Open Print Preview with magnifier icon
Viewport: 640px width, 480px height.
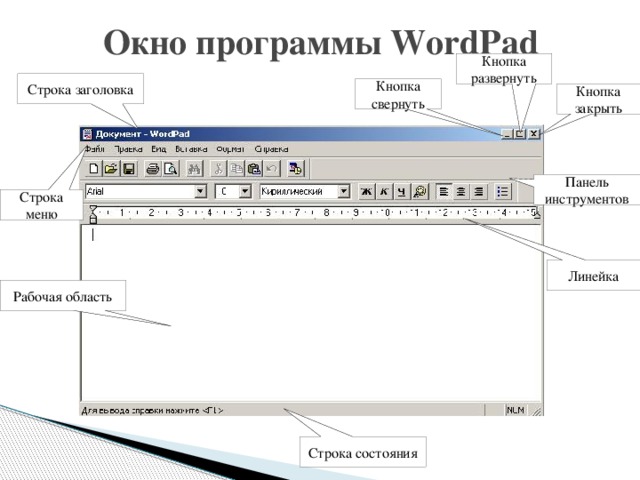coord(171,169)
